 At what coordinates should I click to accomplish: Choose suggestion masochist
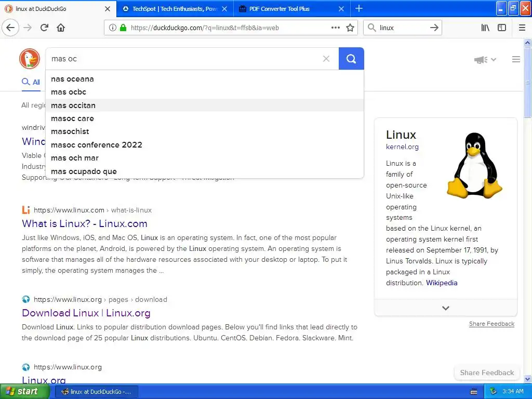click(205, 131)
